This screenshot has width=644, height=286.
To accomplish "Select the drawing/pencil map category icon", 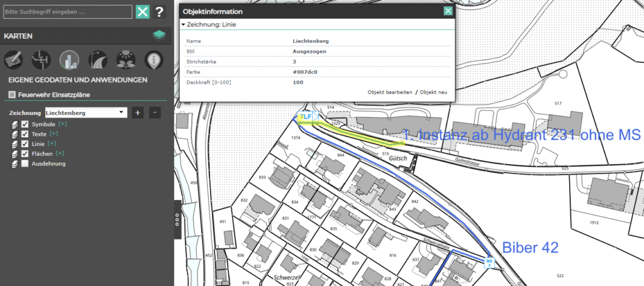I will [13, 60].
